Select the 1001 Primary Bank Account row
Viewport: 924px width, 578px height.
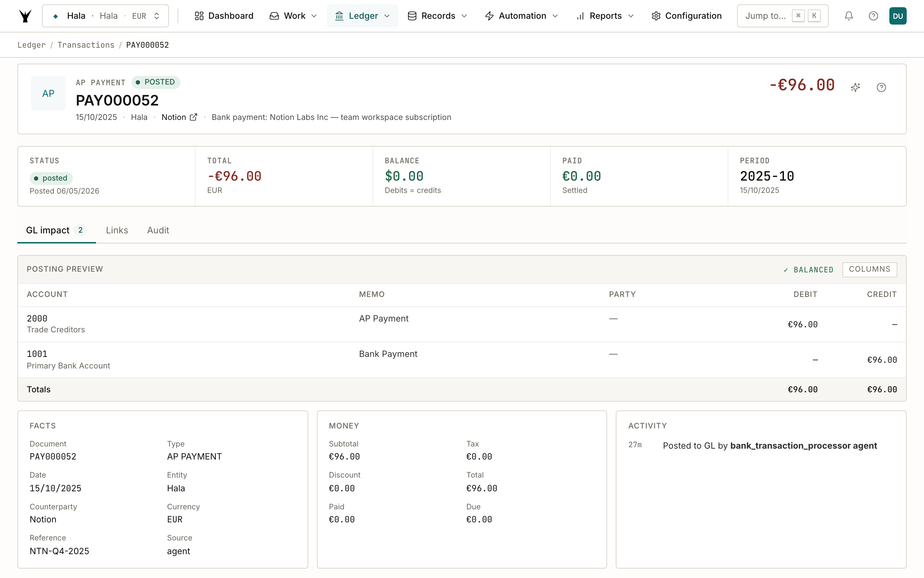coord(462,360)
